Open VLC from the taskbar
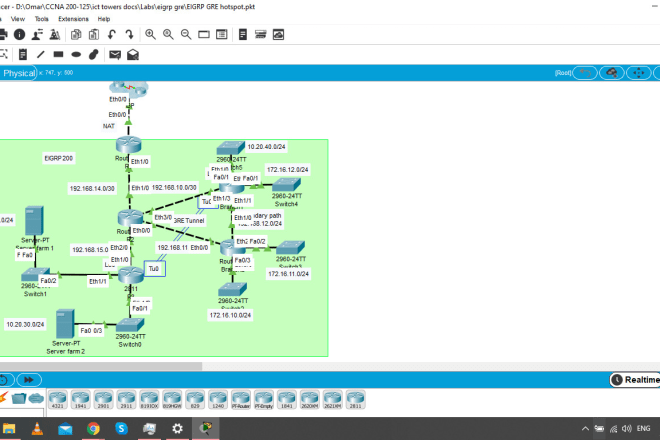Screen dimensions: 660x440 click(37, 429)
